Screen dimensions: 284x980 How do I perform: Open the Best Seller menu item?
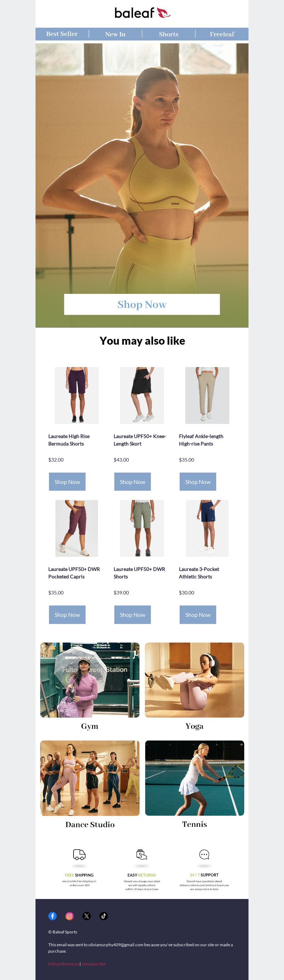[x=62, y=34]
